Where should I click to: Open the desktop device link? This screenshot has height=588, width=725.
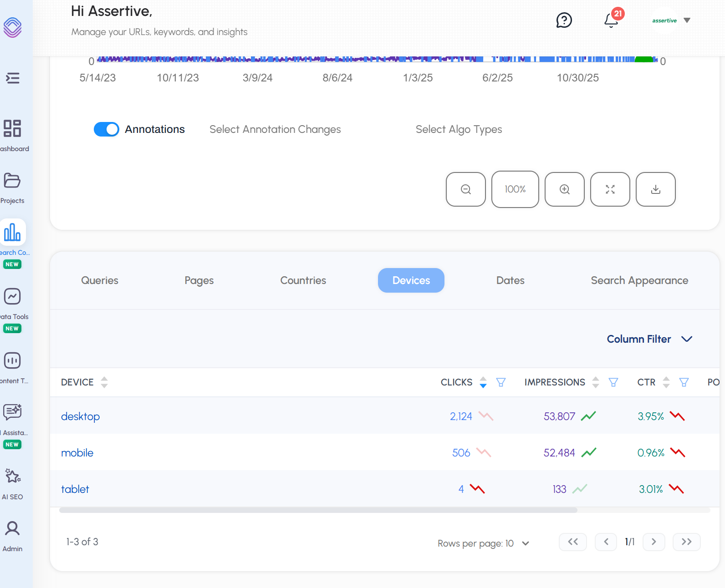point(80,416)
